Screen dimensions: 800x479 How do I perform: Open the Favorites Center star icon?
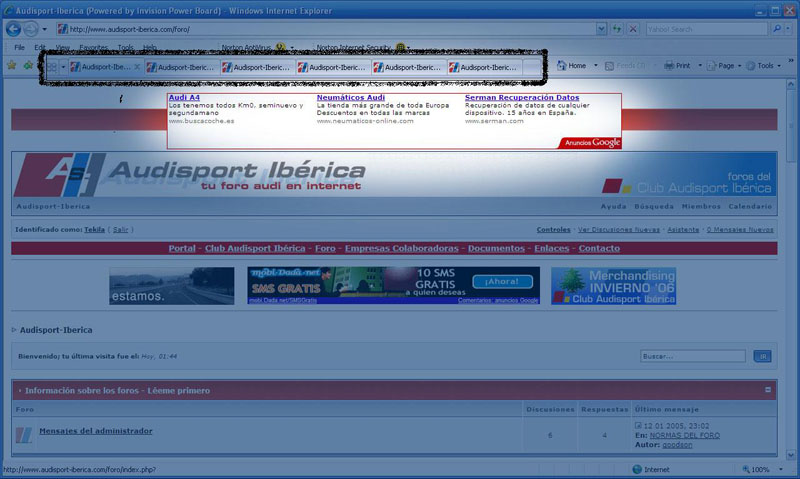(12, 65)
